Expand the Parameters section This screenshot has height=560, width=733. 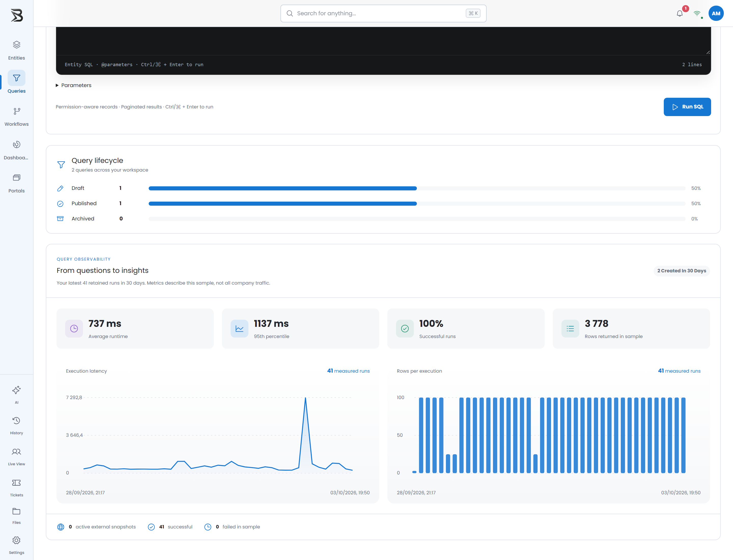(73, 85)
